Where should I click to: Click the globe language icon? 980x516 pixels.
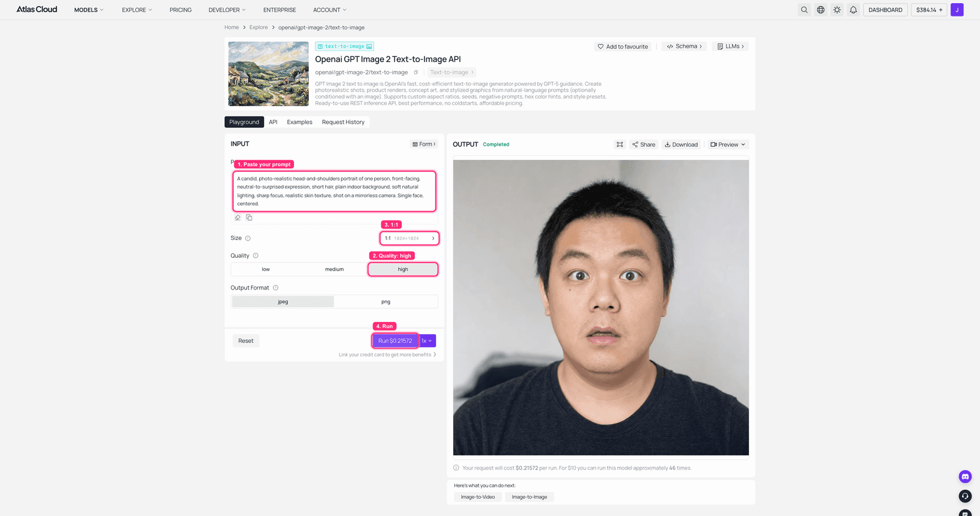point(821,10)
